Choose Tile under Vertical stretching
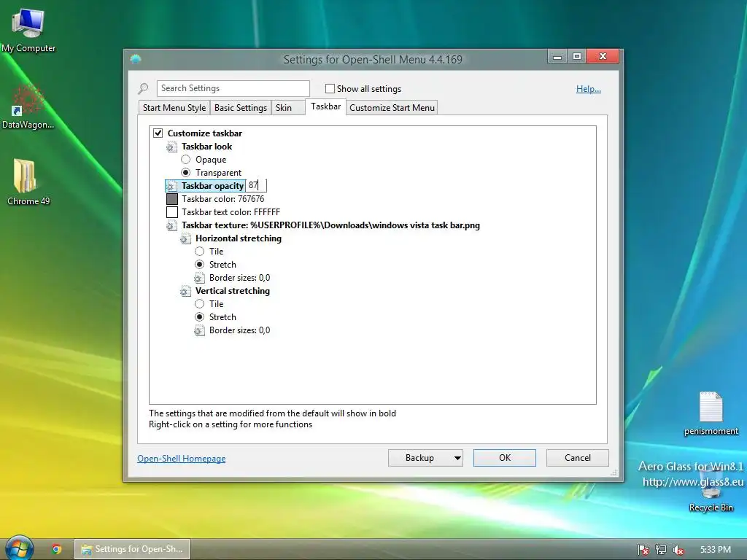The height and width of the screenshot is (560, 747). coord(200,304)
